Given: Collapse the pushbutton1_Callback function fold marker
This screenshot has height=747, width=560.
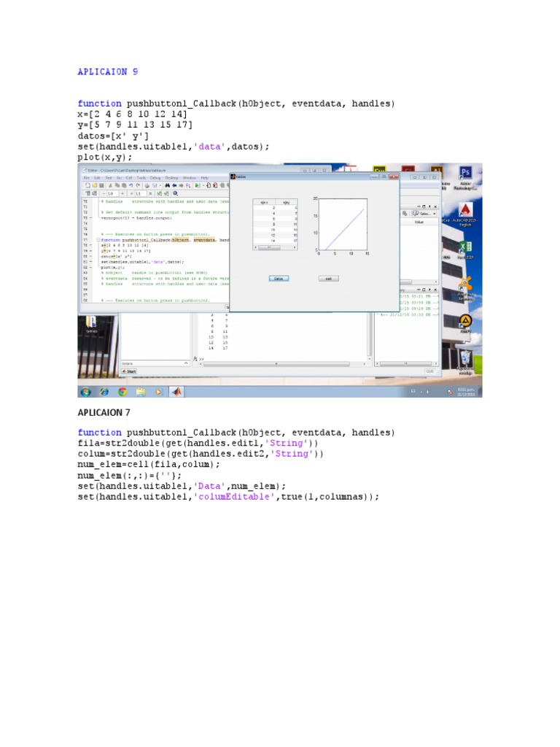Looking at the screenshot, I should coord(98,239).
